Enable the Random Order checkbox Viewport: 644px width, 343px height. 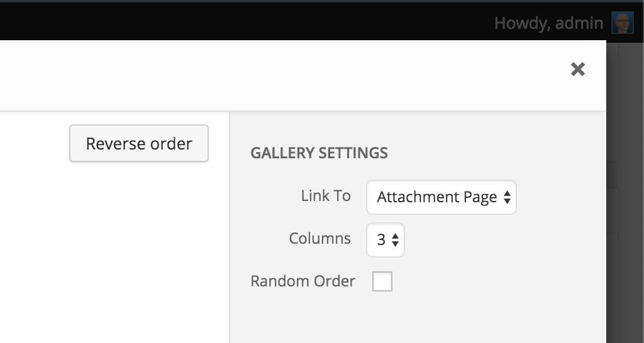coord(382,281)
